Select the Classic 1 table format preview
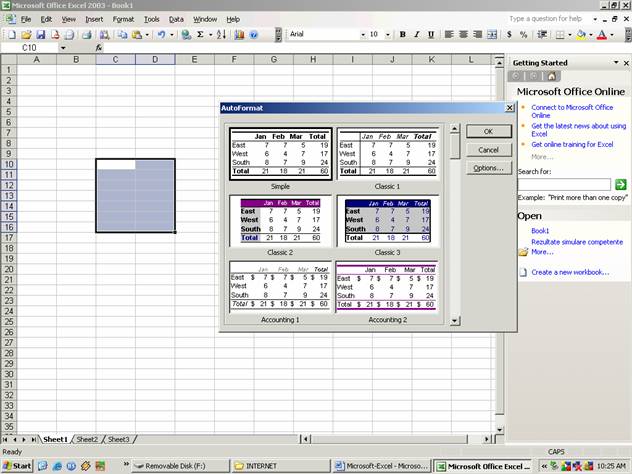 click(387, 154)
